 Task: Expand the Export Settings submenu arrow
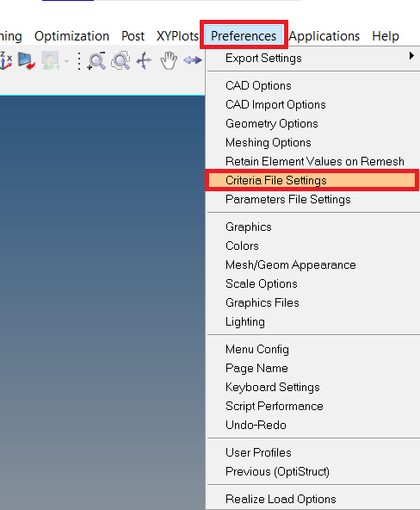[411, 56]
